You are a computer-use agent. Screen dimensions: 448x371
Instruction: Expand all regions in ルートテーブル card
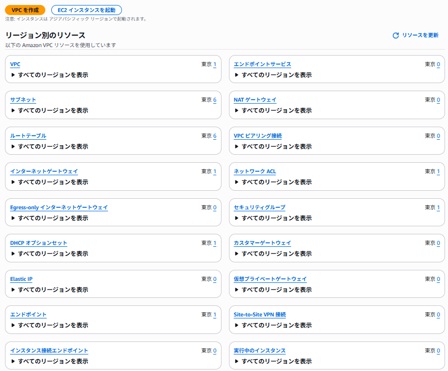click(x=50, y=146)
